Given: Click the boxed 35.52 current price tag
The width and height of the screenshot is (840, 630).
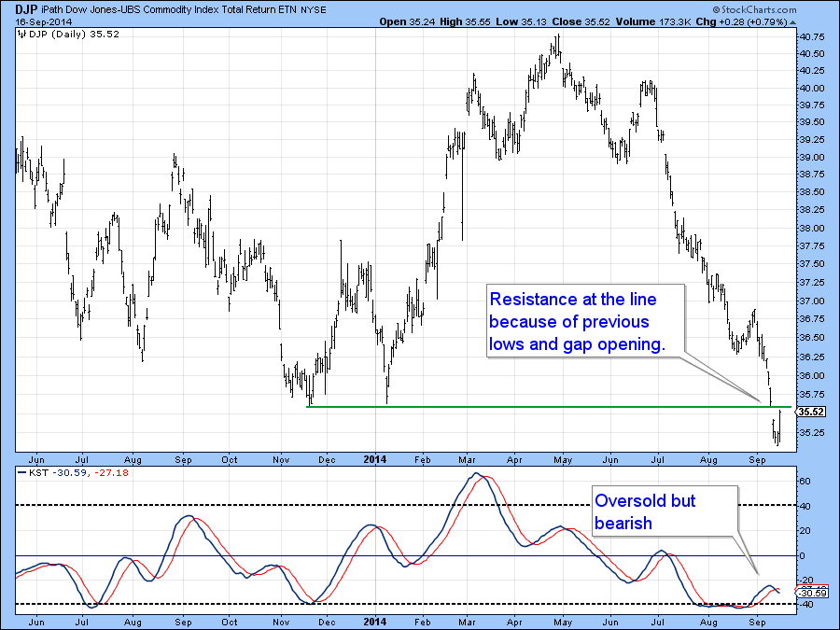Looking at the screenshot, I should (810, 412).
